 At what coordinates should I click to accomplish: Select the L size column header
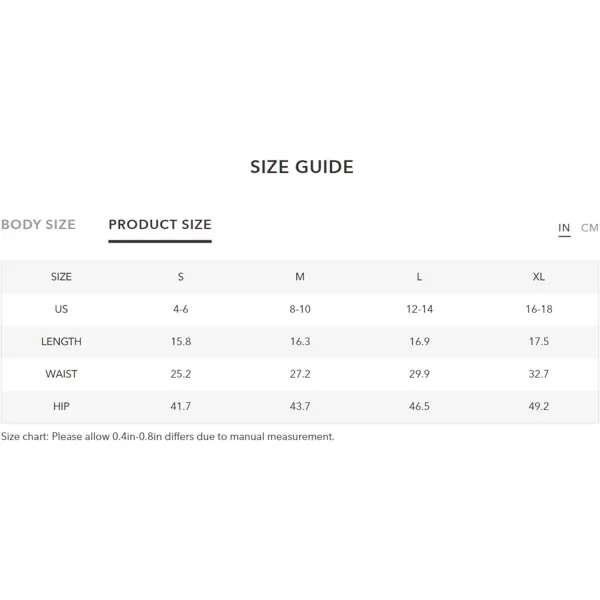click(419, 277)
